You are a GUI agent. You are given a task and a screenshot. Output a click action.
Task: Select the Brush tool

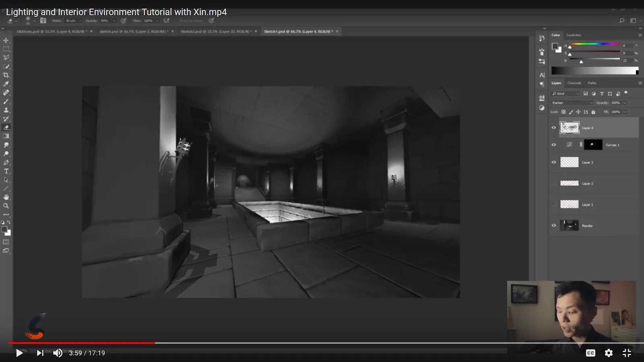click(x=6, y=101)
